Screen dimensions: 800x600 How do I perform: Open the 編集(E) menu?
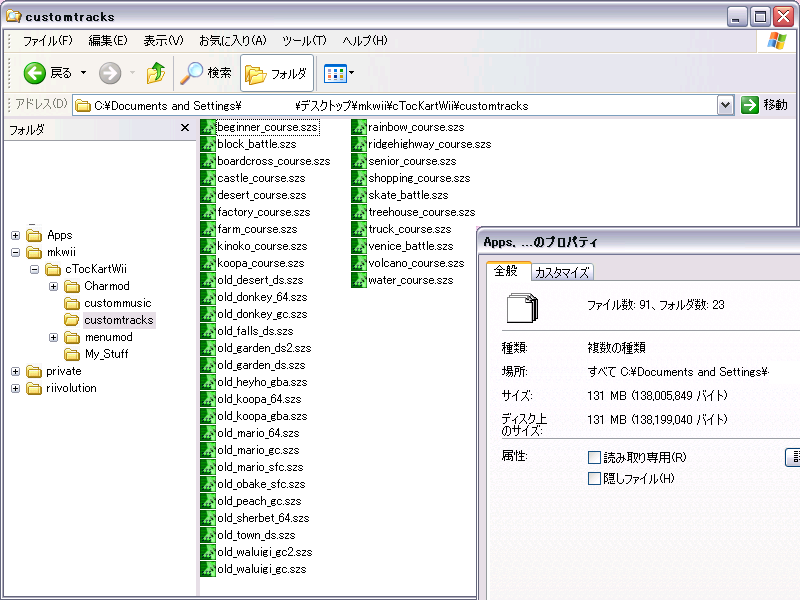(108, 41)
